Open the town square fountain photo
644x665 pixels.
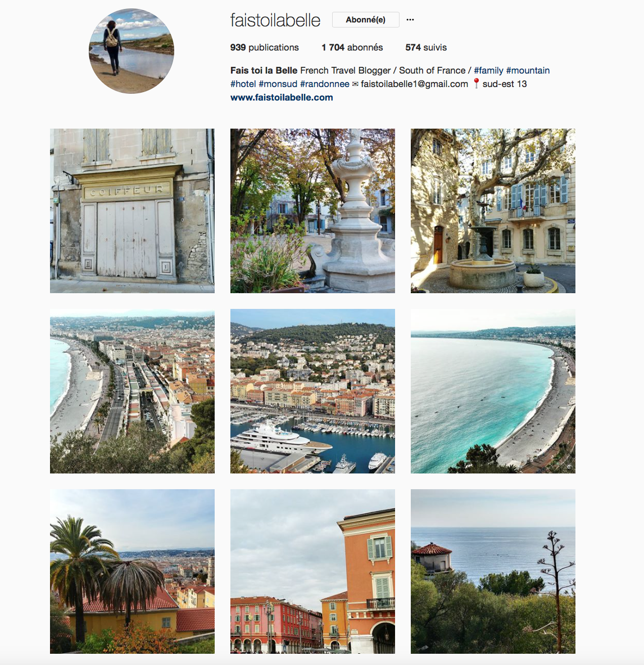pos(493,211)
